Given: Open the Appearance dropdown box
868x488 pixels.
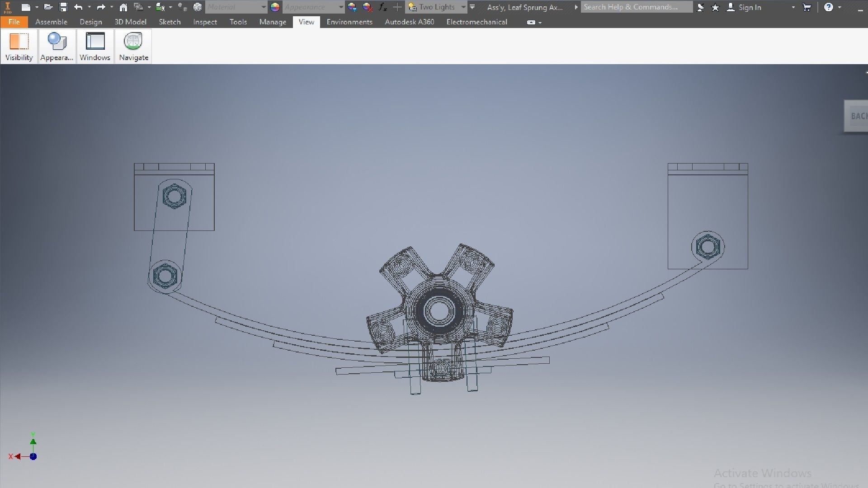Looking at the screenshot, I should tap(314, 7).
